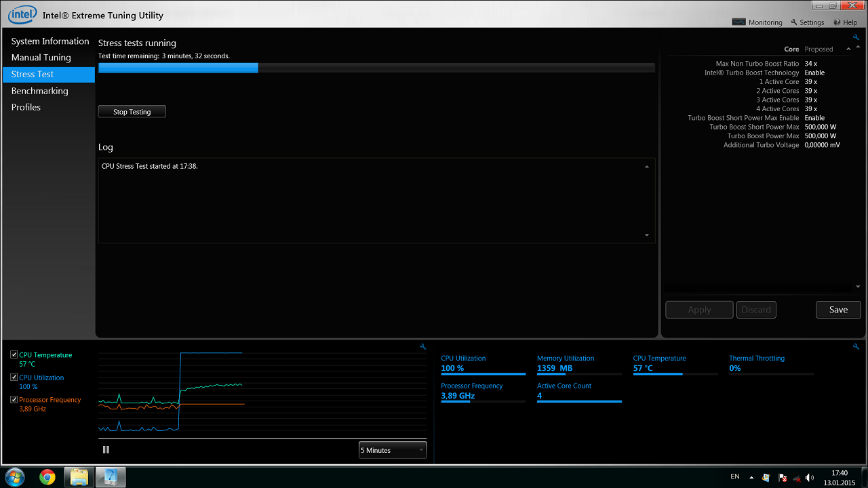Click the network status tray icon

tap(796, 477)
